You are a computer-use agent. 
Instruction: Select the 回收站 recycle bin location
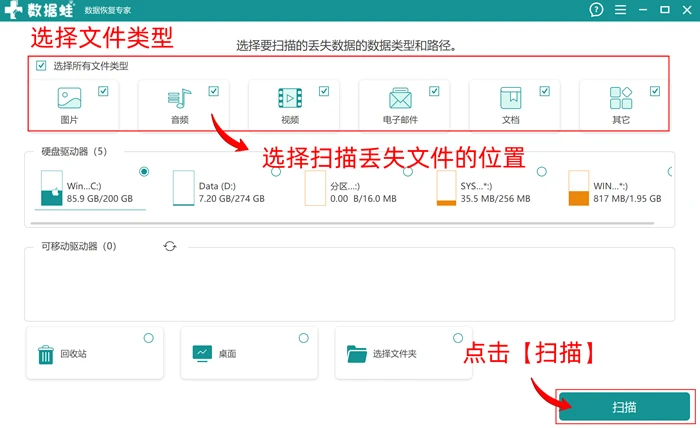click(95, 353)
